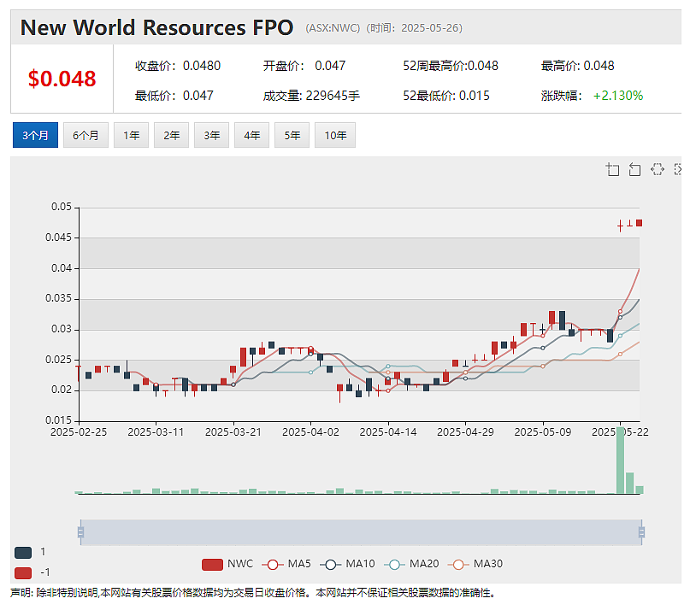Click the 52最低价: 0.015 value
The width and height of the screenshot is (696, 616).
[x=446, y=96]
